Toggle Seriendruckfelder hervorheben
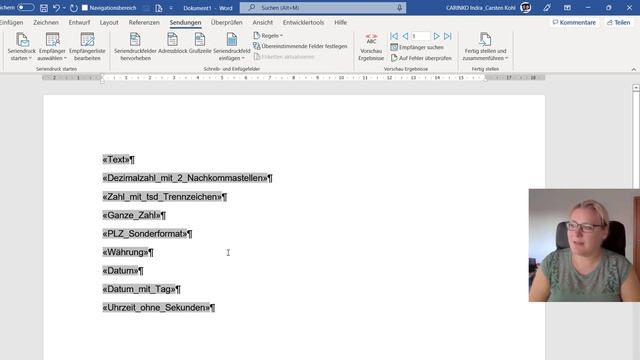640x360 pixels. point(136,47)
